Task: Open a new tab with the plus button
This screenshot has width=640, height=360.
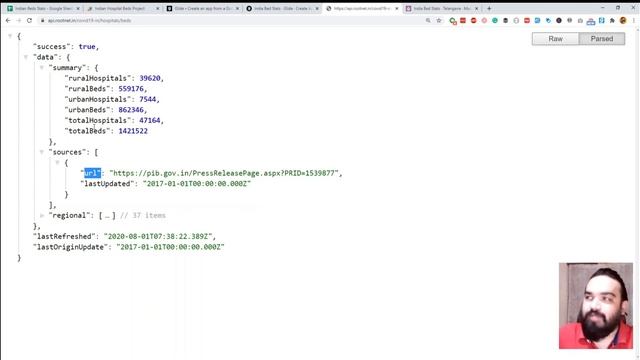Action: [489, 8]
